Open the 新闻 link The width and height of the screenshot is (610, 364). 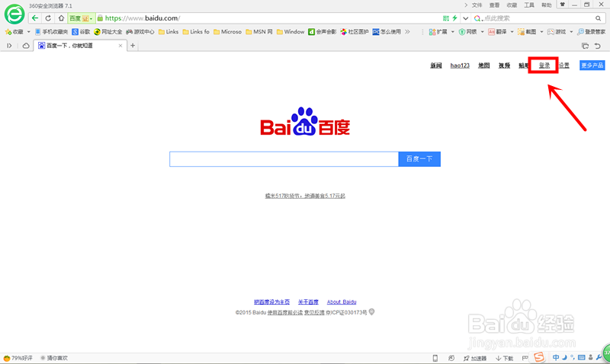[x=435, y=65]
